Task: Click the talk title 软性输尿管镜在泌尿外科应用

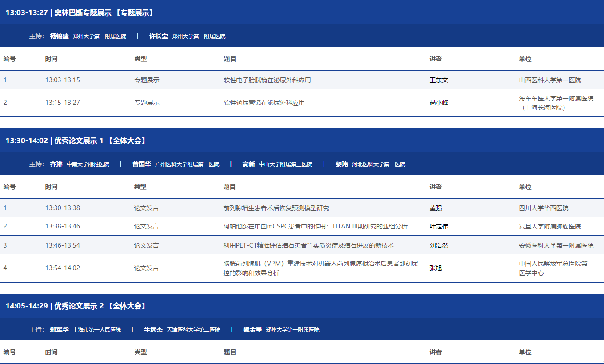Action: click(264, 103)
